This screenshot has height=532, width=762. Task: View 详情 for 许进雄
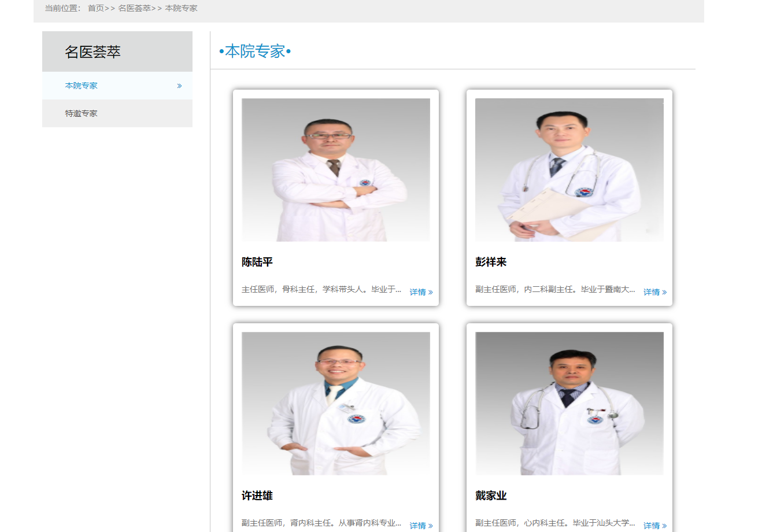421,526
